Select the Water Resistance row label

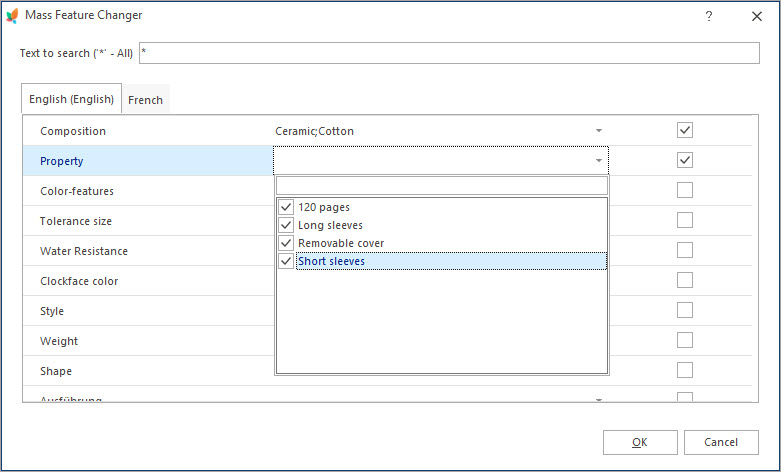coord(84,251)
